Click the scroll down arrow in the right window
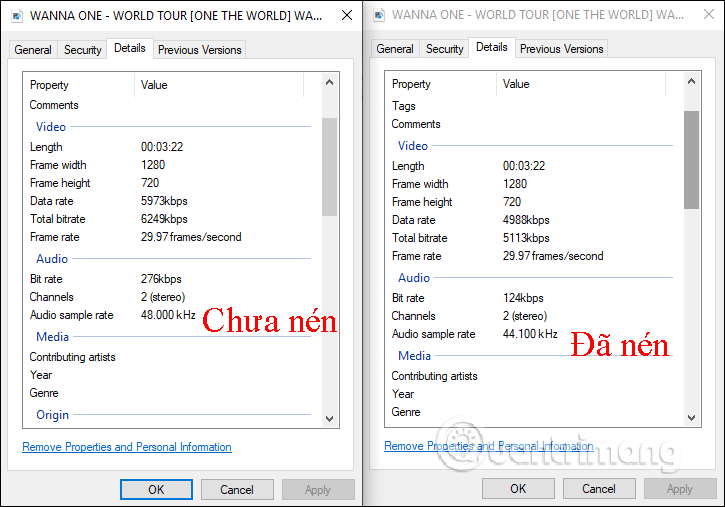The height and width of the screenshot is (507, 725). tap(692, 418)
